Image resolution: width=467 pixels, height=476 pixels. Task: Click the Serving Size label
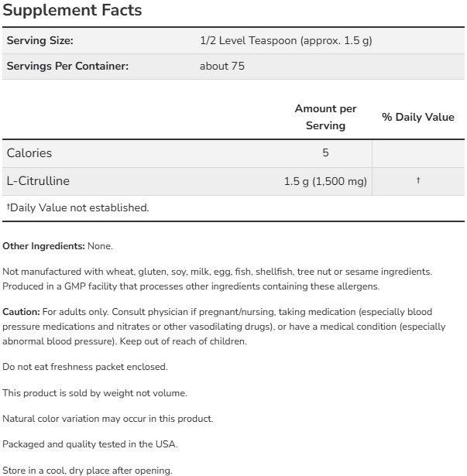point(39,40)
